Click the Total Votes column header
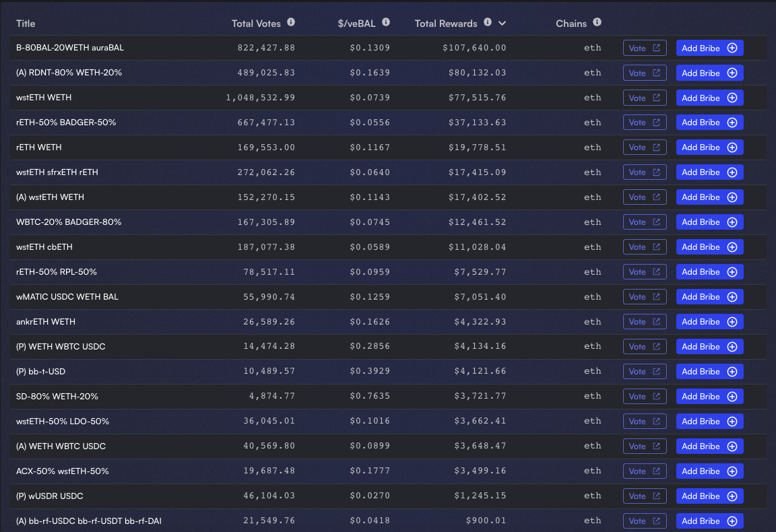Image resolution: width=776 pixels, height=532 pixels. coord(256,24)
